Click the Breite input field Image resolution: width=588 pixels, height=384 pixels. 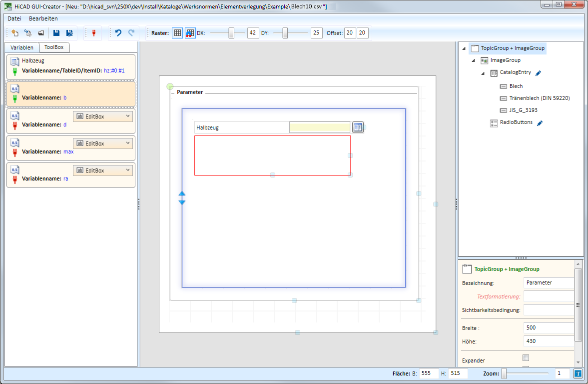point(548,327)
